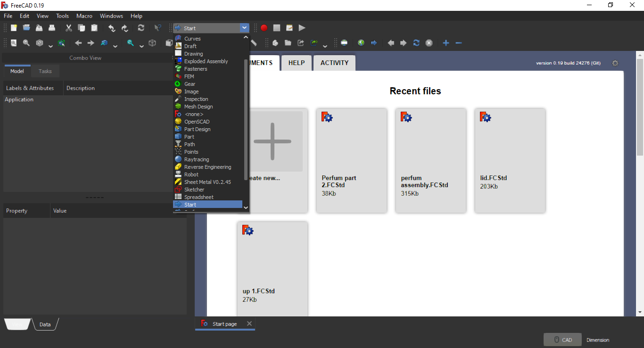The width and height of the screenshot is (644, 348).
Task: Open perfum assembly.FCStd recent file
Action: (x=431, y=160)
